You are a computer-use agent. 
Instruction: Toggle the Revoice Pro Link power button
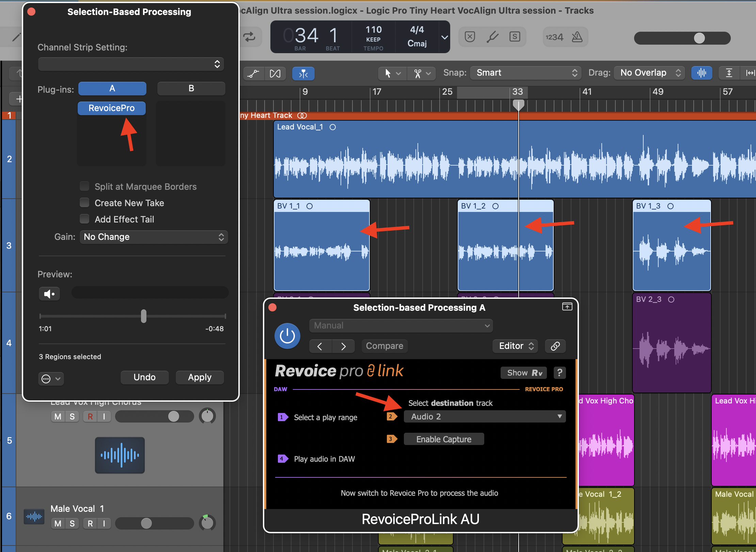287,336
